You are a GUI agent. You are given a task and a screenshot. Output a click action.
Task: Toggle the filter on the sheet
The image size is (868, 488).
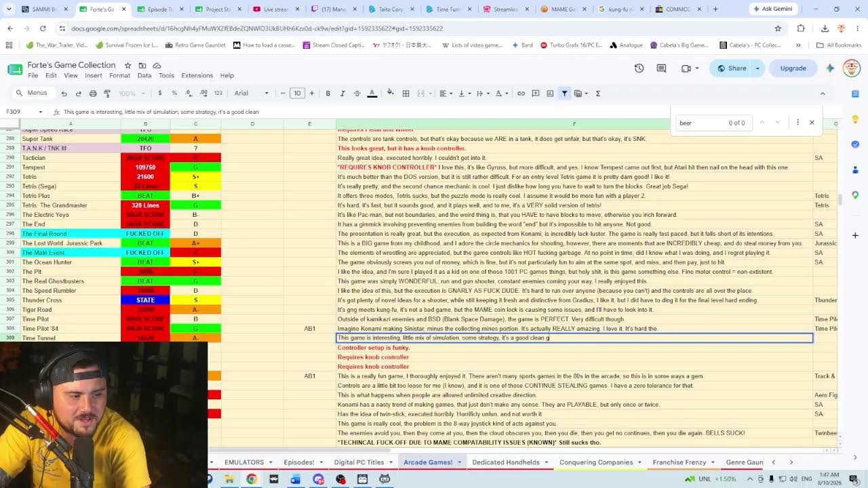tap(564, 94)
